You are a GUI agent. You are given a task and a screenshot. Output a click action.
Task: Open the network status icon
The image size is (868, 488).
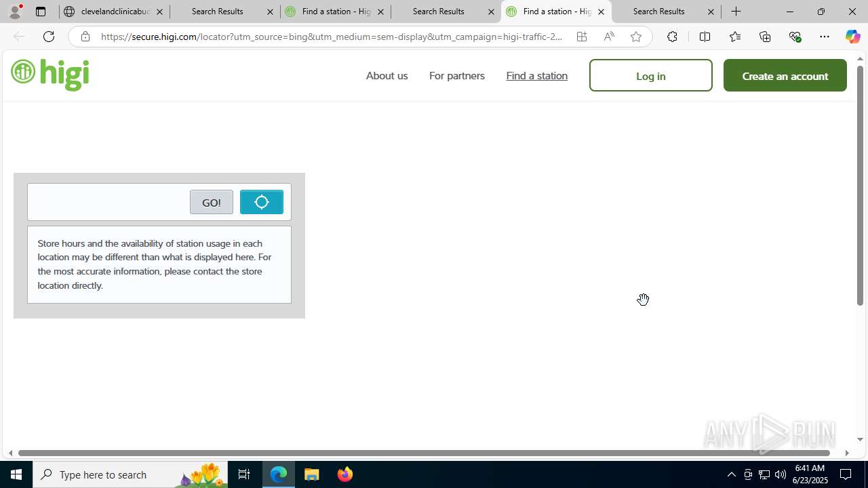[764, 474]
